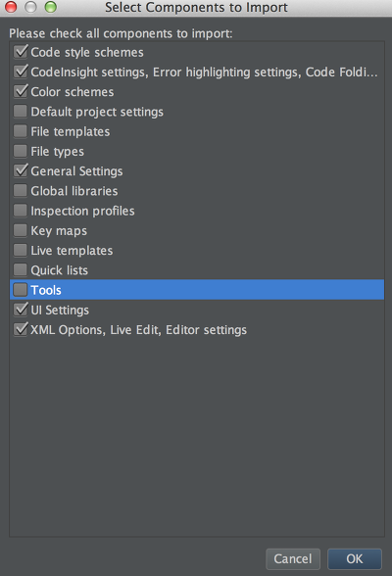Check the File templates box
Screen dimensions: 392x576
tap(21, 131)
